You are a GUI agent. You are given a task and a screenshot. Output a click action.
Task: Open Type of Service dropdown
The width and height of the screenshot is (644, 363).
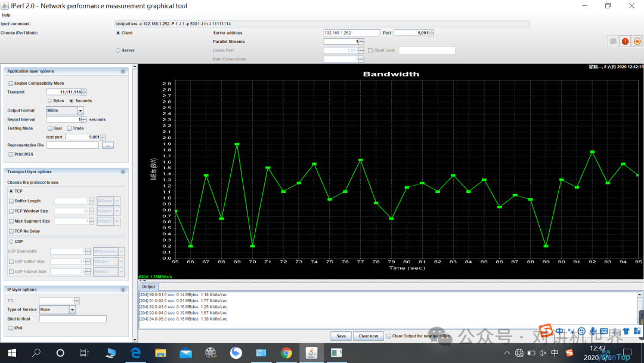[x=72, y=309]
